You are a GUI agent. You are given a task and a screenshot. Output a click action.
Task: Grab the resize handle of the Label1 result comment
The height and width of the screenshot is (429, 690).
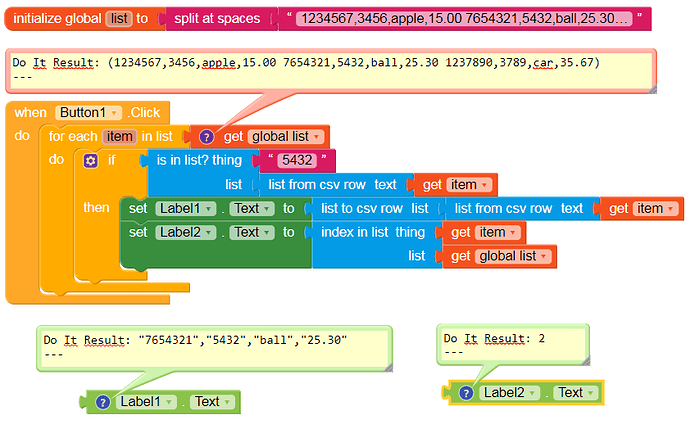pyautogui.click(x=388, y=367)
